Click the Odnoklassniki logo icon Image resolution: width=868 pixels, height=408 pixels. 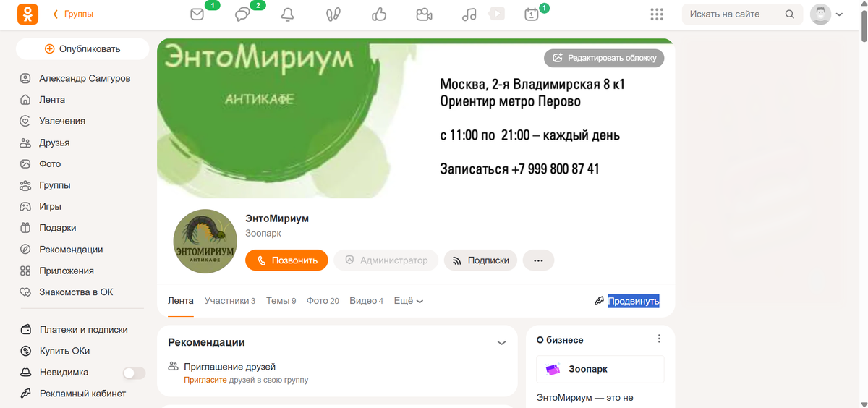27,14
